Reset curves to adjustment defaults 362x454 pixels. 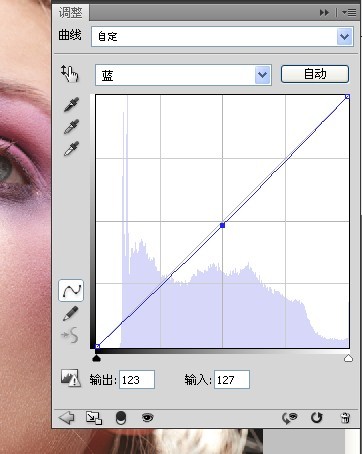pos(316,417)
